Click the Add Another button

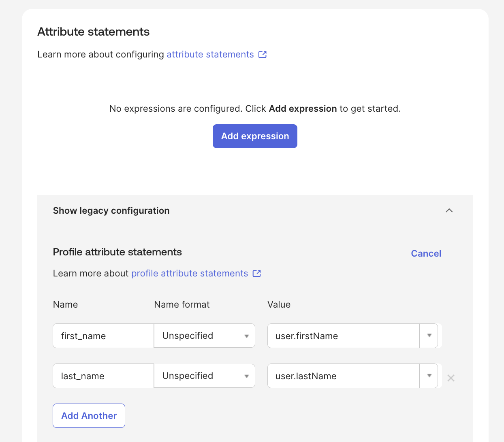click(x=89, y=415)
